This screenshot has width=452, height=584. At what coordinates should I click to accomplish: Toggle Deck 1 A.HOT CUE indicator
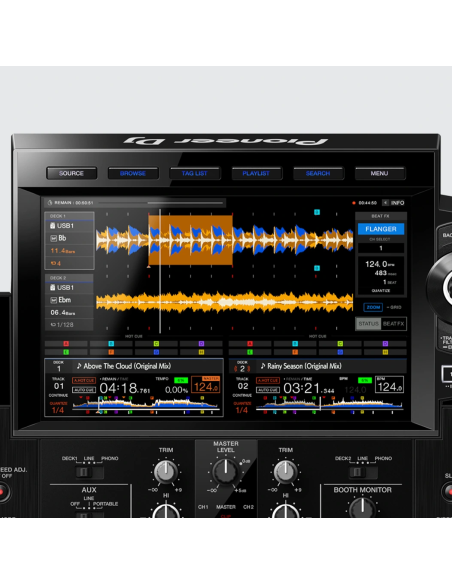click(x=84, y=380)
